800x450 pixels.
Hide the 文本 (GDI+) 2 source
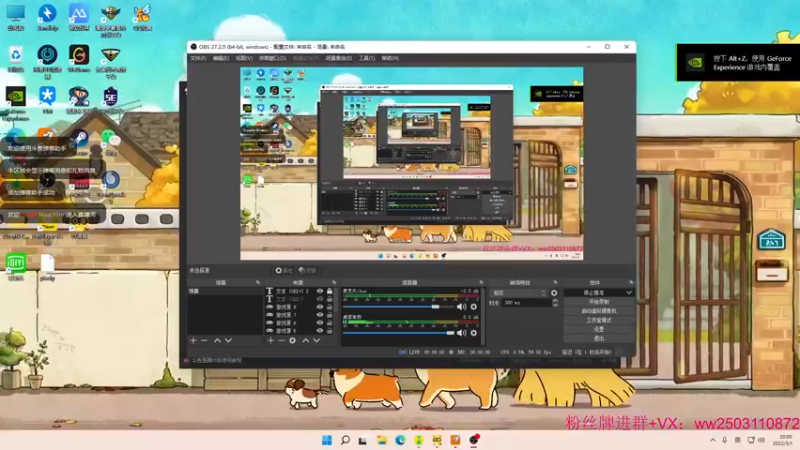pyautogui.click(x=320, y=291)
